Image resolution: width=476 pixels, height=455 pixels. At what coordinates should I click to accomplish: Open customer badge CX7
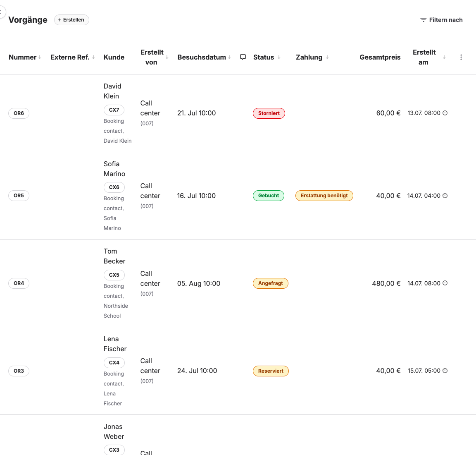click(114, 110)
